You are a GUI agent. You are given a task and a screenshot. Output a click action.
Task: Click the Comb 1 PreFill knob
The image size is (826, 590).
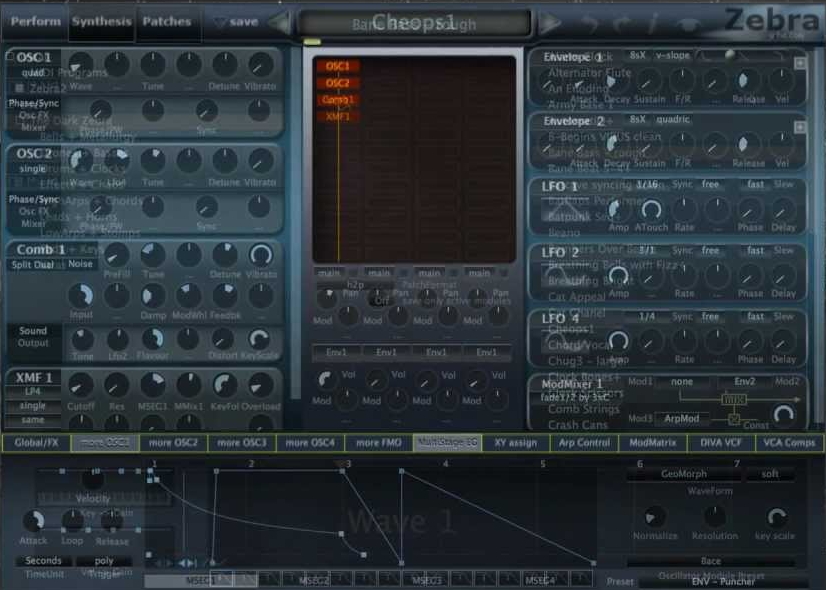point(116,255)
